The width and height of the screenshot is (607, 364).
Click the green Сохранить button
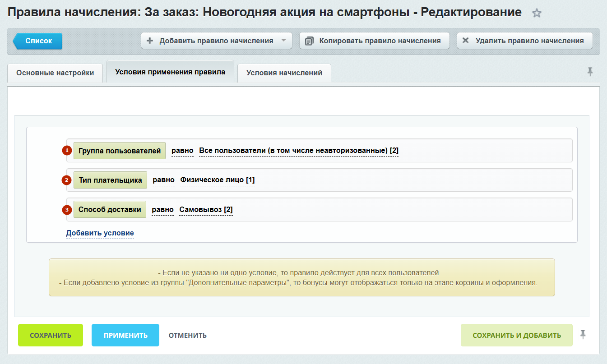51,335
